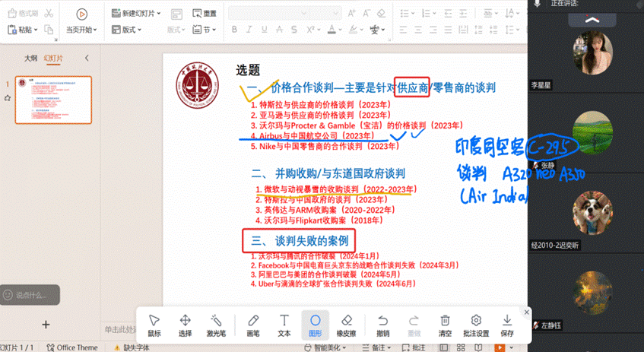Choose the 橡皮擦 eraser tool

(346, 325)
